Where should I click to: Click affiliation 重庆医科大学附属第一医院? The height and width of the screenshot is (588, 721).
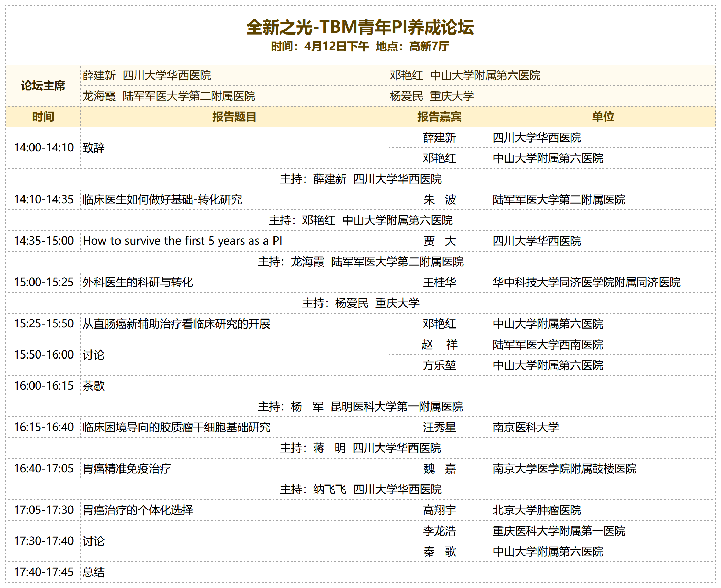[x=559, y=531]
